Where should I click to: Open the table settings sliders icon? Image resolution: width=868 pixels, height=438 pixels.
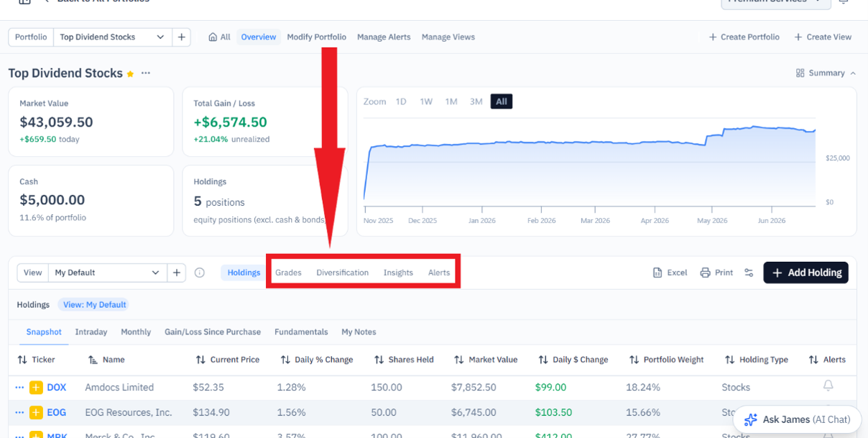tap(749, 273)
